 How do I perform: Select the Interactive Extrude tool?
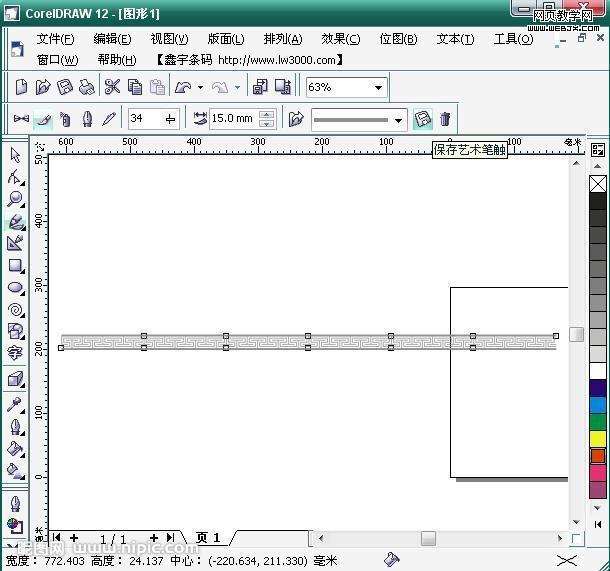(x=16, y=379)
